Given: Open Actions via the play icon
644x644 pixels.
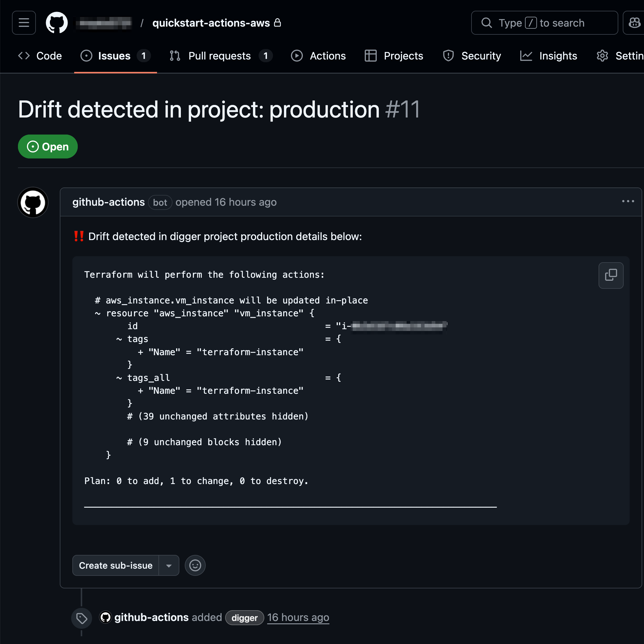Looking at the screenshot, I should click(x=297, y=56).
